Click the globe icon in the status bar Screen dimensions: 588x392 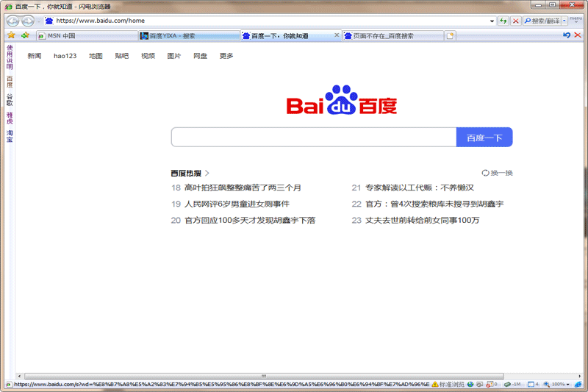(470, 385)
